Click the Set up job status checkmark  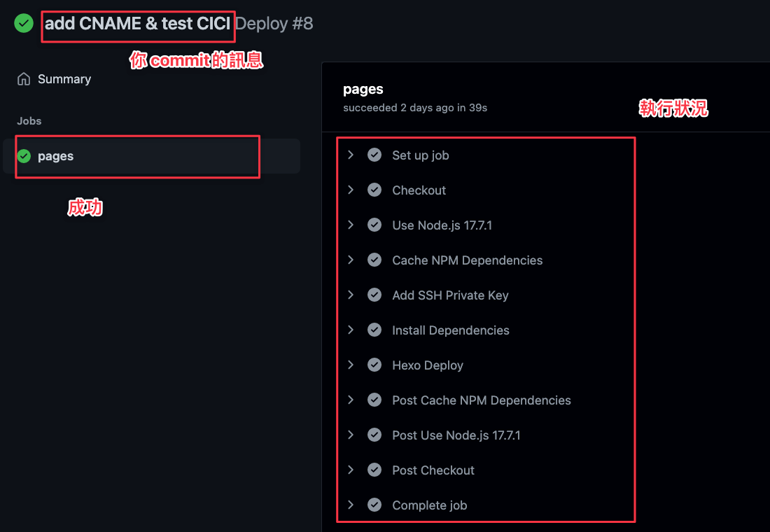coord(374,155)
